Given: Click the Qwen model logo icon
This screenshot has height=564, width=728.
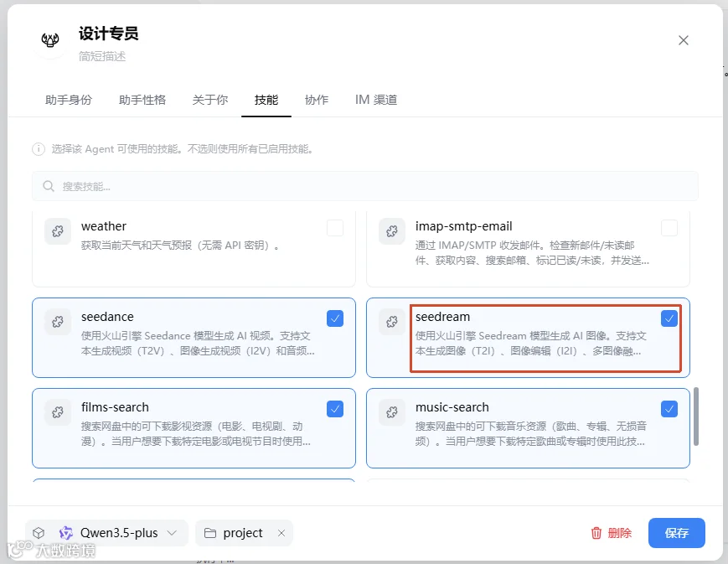Looking at the screenshot, I should point(66,533).
